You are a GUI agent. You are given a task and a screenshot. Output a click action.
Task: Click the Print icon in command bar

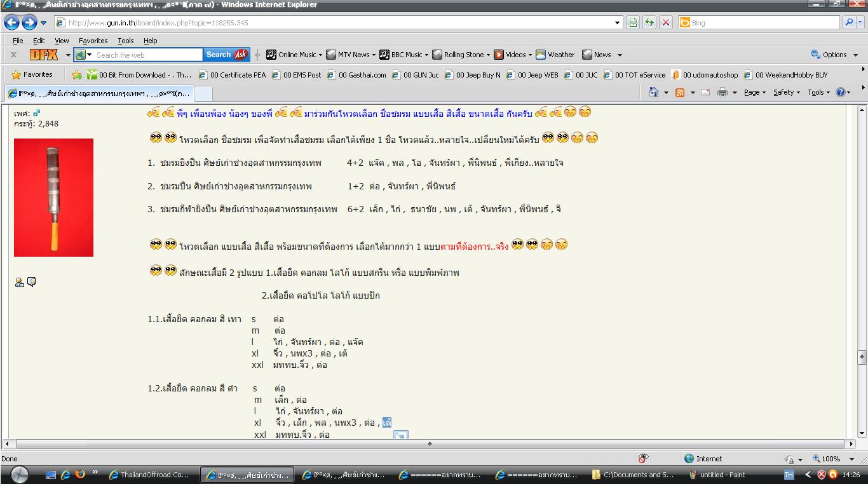tap(722, 92)
